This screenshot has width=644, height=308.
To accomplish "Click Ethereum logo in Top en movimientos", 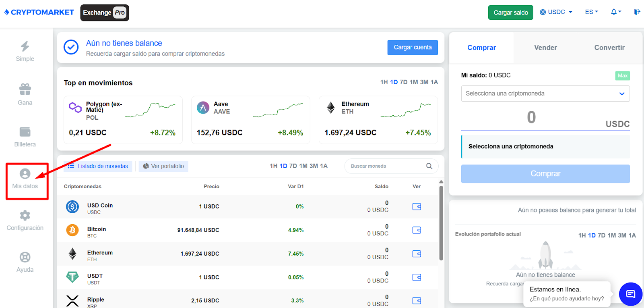I will (330, 108).
